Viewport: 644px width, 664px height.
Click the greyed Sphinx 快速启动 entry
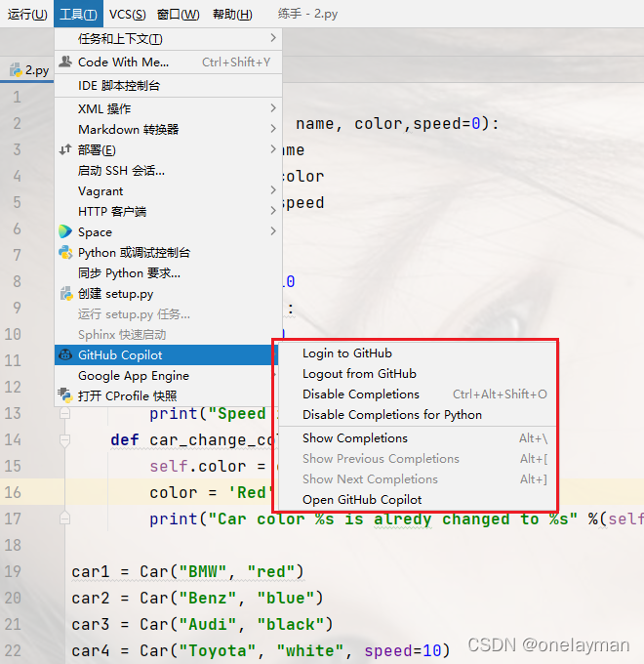169,335
